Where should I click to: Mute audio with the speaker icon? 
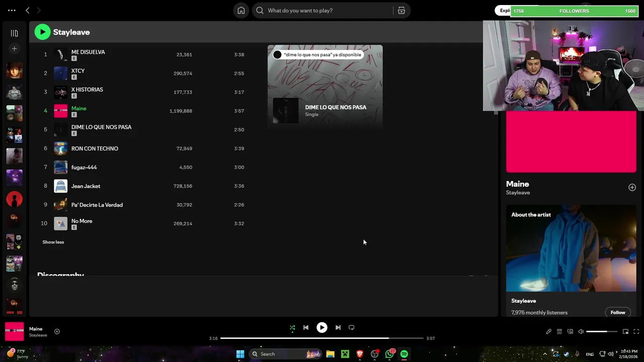pos(581,332)
